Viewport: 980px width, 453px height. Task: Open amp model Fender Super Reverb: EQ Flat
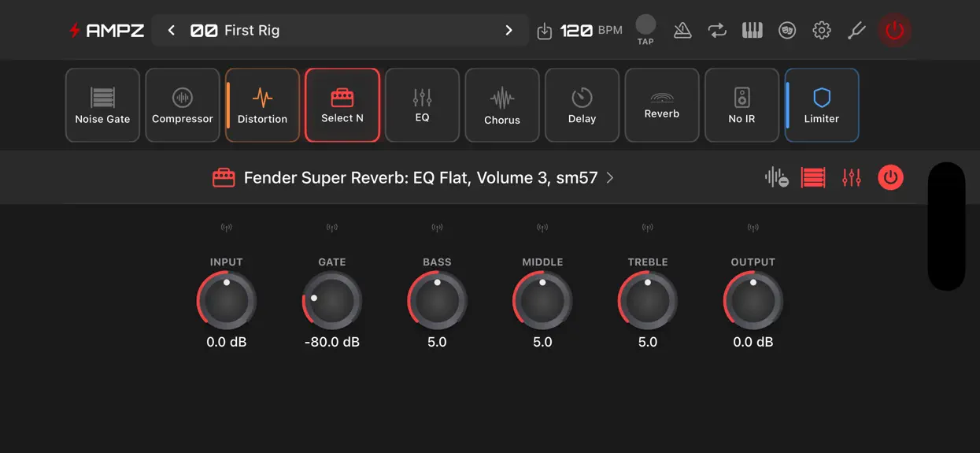(x=420, y=177)
